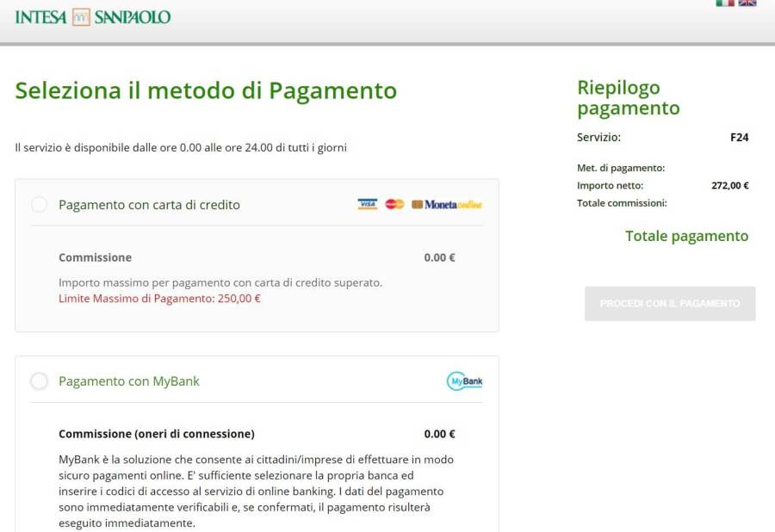The width and height of the screenshot is (775, 532).
Task: Select the MyBank payment radio button
Action: click(40, 381)
